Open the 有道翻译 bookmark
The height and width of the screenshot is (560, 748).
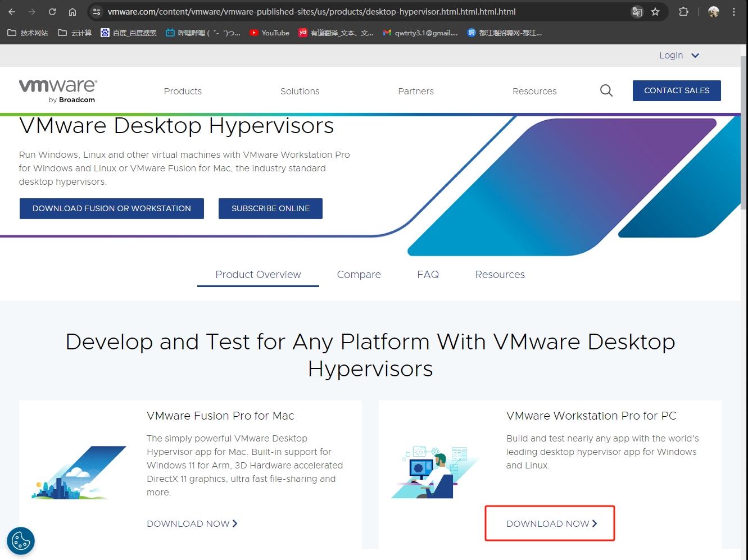(336, 33)
